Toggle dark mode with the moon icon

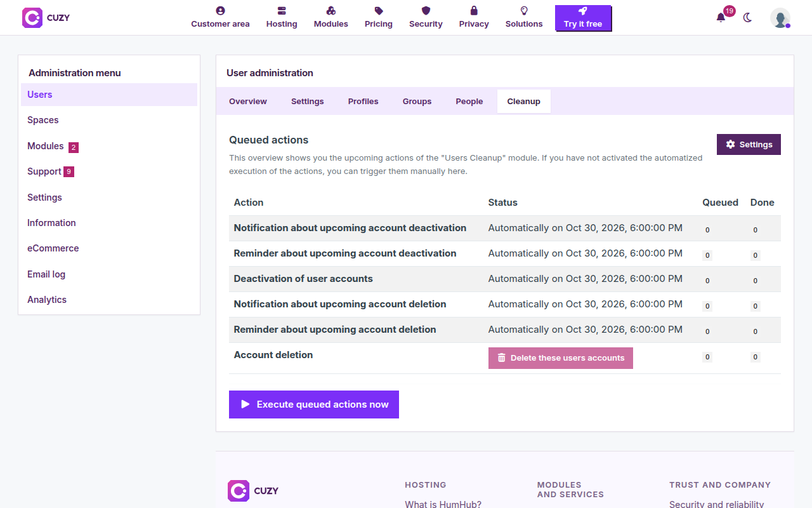click(747, 18)
